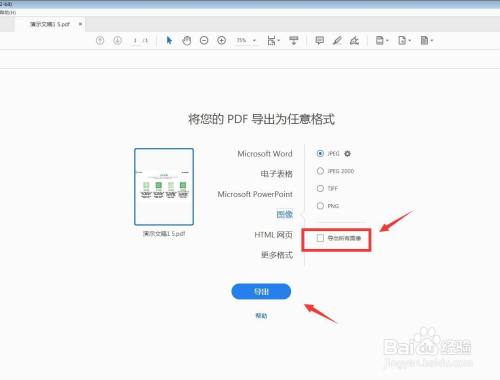Go to the previous page with up arrow icon
The image size is (500, 380).
(x=100, y=41)
